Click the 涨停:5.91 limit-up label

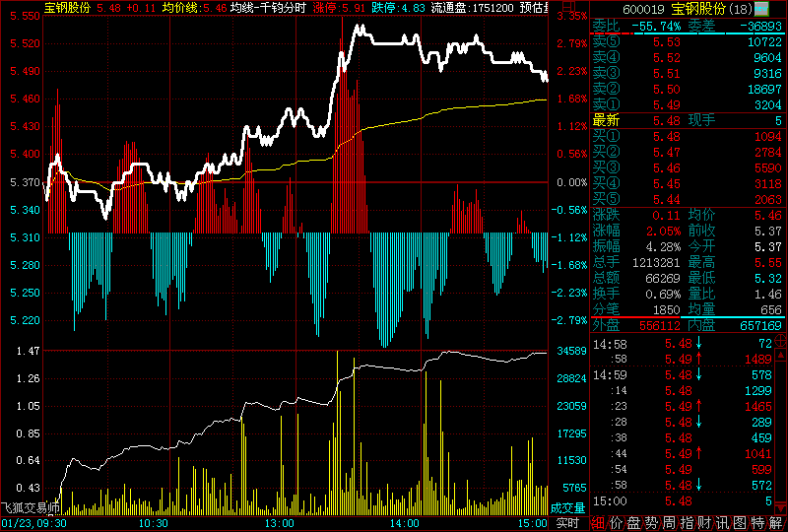[339, 8]
